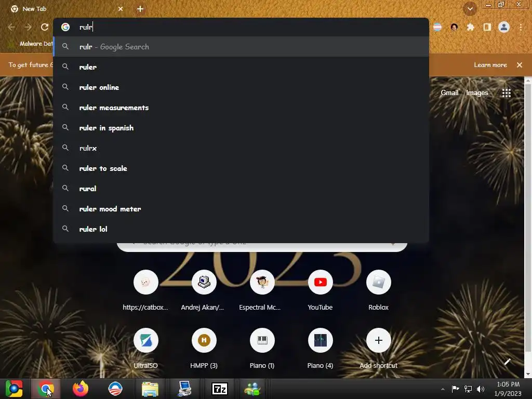Open Chrome three-dot menu
The image size is (532, 399).
pyautogui.click(x=521, y=27)
